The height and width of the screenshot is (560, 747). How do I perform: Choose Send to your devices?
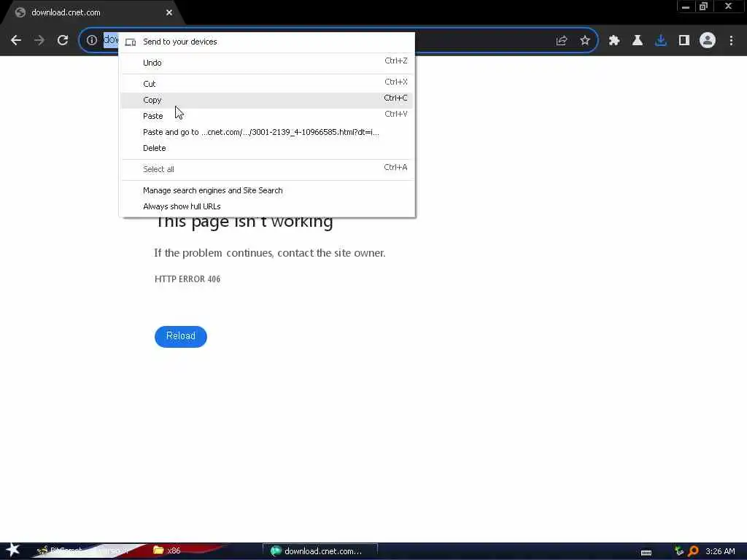(x=266, y=42)
